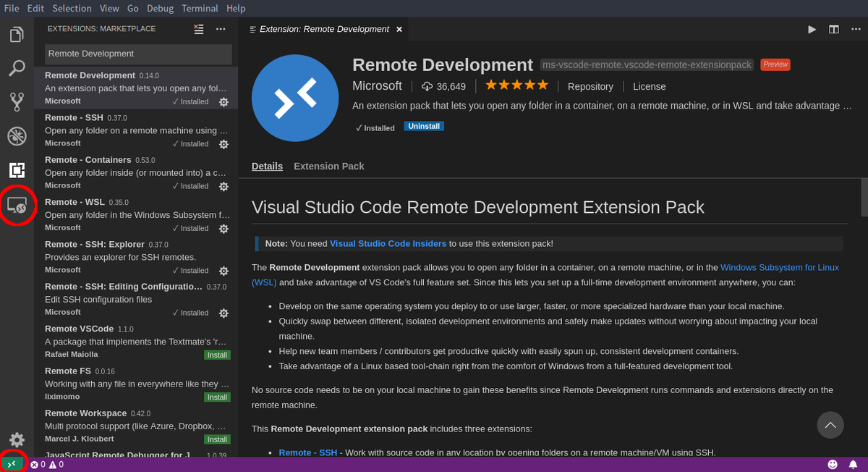
Task: Open gear menu for Remote - Containers extension
Action: coord(224,186)
